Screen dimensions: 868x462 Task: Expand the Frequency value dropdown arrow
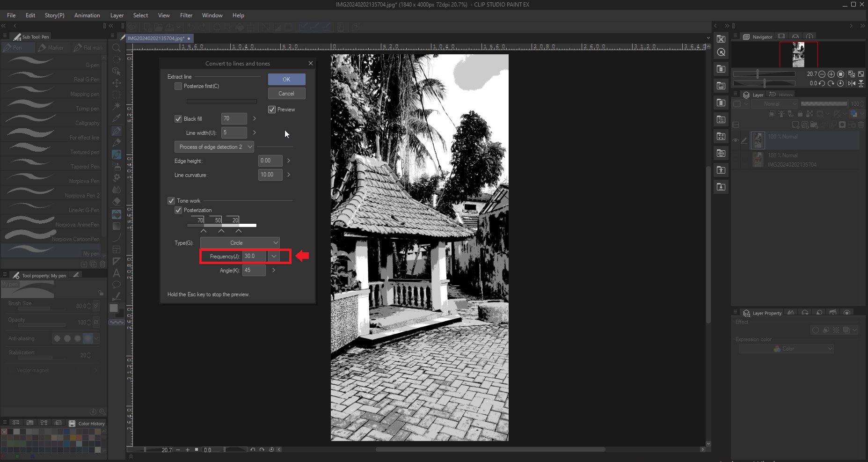click(274, 256)
